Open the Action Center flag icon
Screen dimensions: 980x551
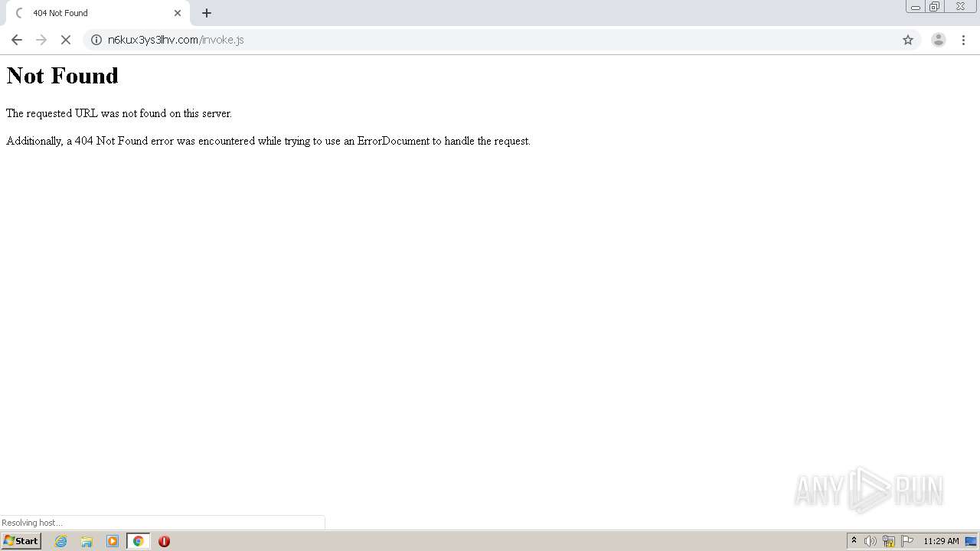pyautogui.click(x=907, y=541)
